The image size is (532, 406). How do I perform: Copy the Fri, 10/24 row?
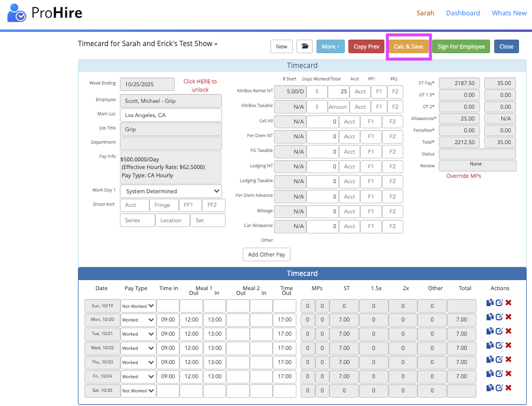(x=490, y=373)
